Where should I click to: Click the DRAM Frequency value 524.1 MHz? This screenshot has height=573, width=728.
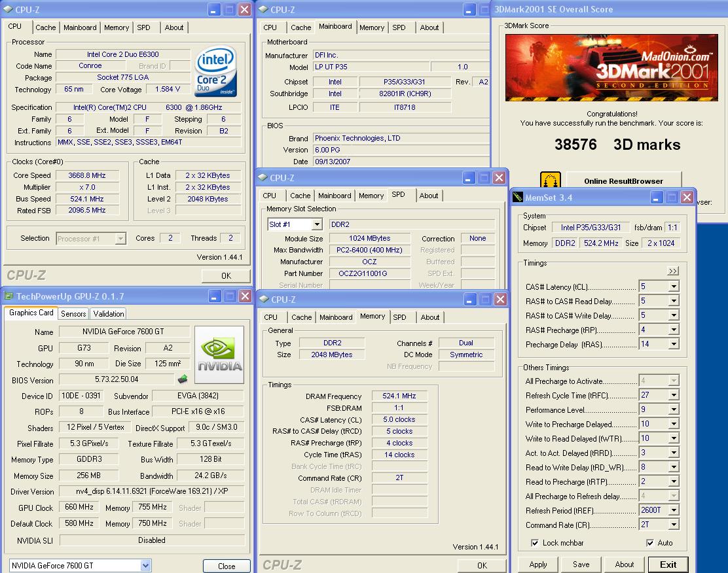coord(399,396)
